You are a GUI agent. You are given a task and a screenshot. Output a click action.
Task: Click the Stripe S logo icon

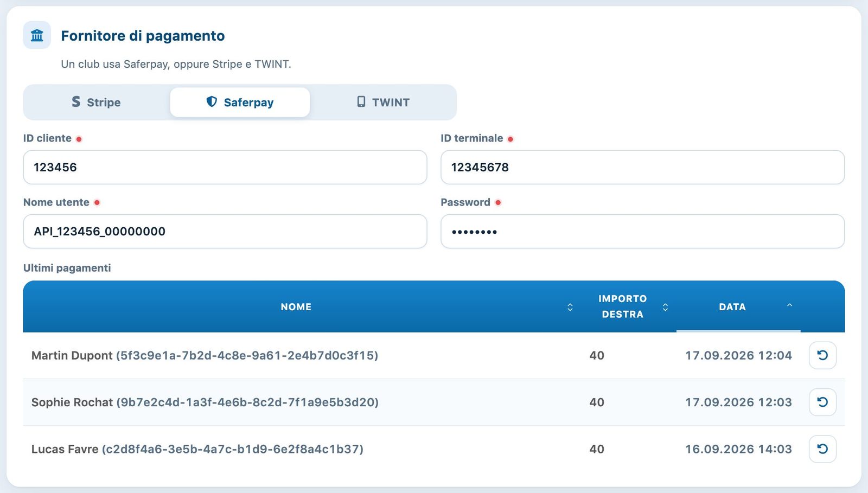[76, 102]
